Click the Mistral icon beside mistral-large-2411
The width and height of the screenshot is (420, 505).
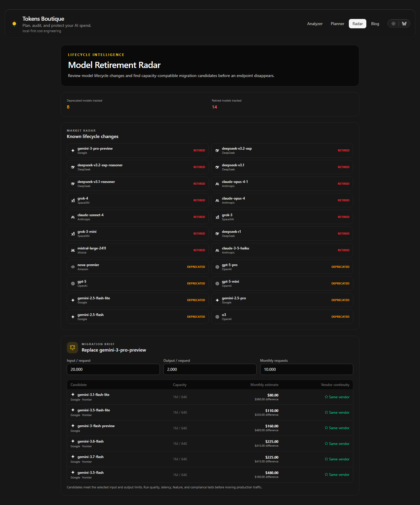(x=73, y=250)
